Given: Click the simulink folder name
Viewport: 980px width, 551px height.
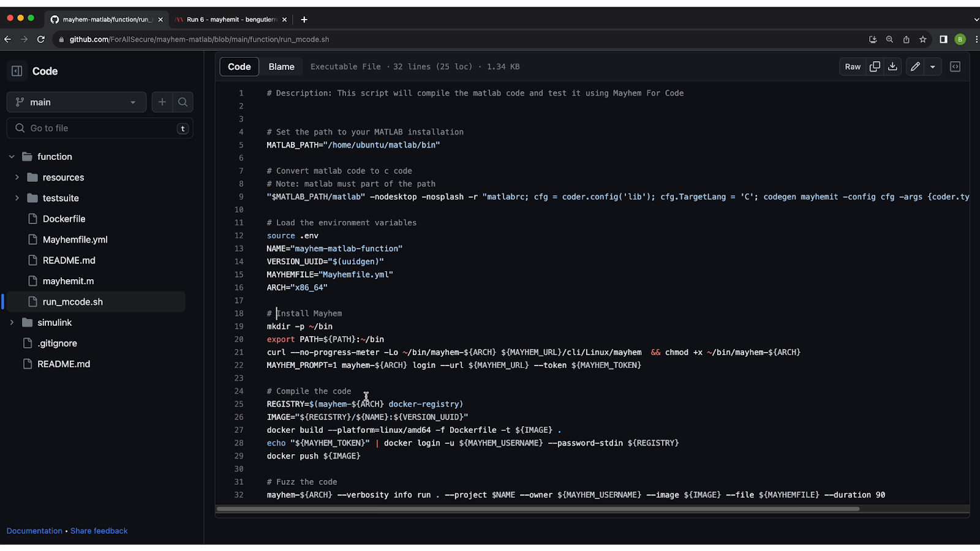Looking at the screenshot, I should tap(55, 323).
